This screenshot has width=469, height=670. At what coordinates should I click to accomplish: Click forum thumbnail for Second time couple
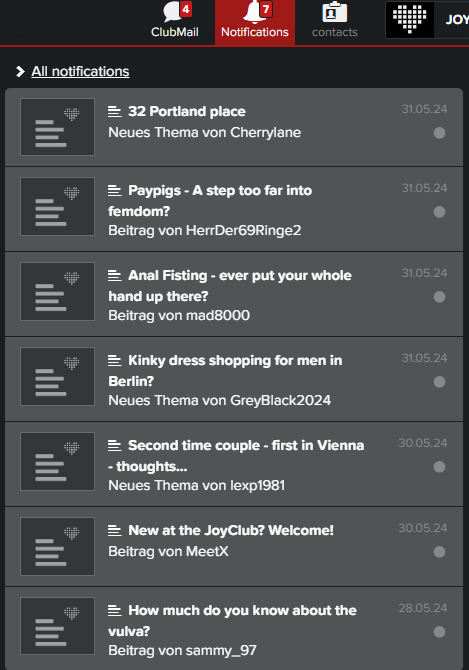[x=57, y=461]
